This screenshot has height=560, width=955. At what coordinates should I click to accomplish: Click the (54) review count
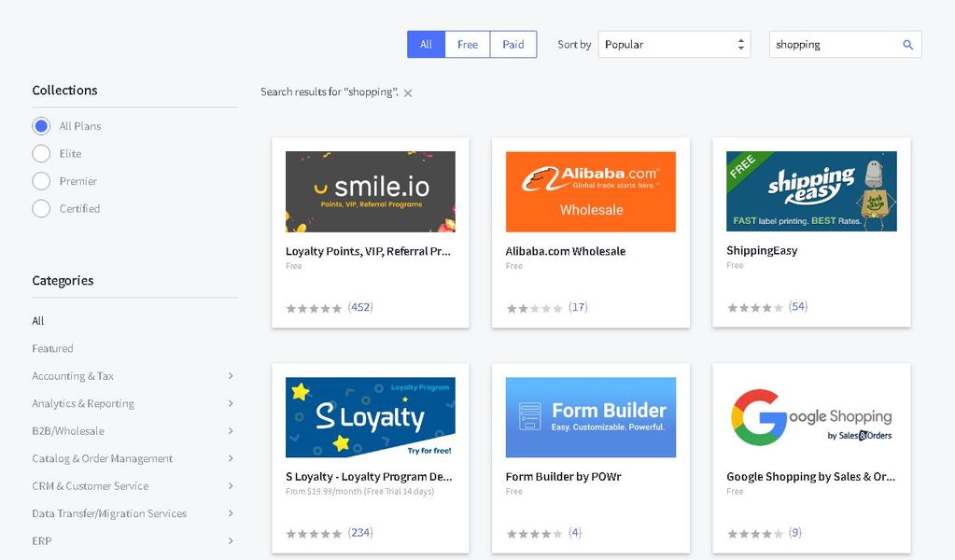pyautogui.click(x=798, y=307)
